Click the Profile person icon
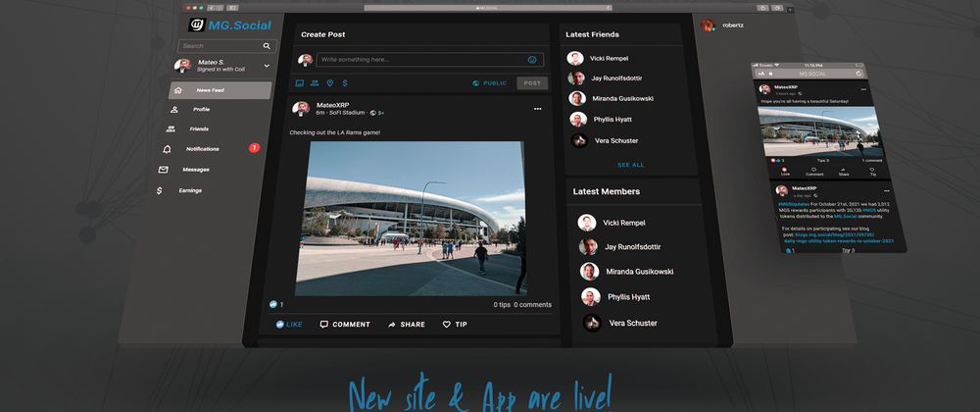 tap(174, 110)
